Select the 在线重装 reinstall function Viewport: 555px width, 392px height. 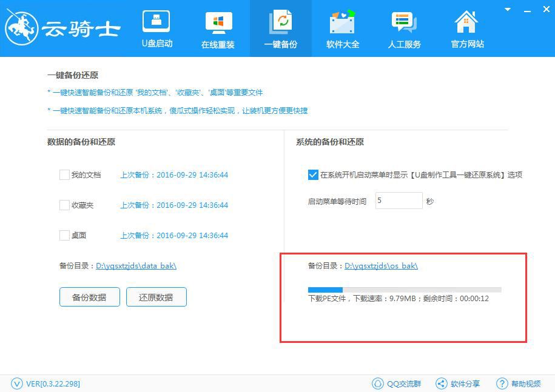pyautogui.click(x=218, y=27)
